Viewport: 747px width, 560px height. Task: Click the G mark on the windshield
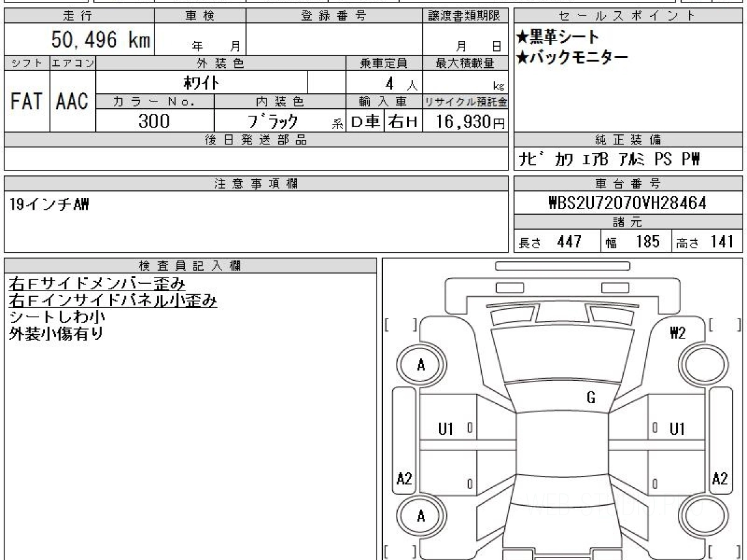(x=591, y=398)
